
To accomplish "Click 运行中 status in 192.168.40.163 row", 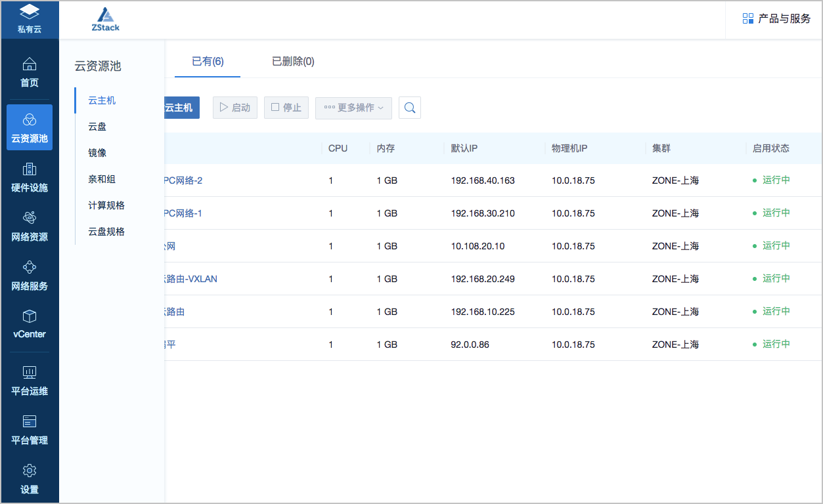I will 776,180.
